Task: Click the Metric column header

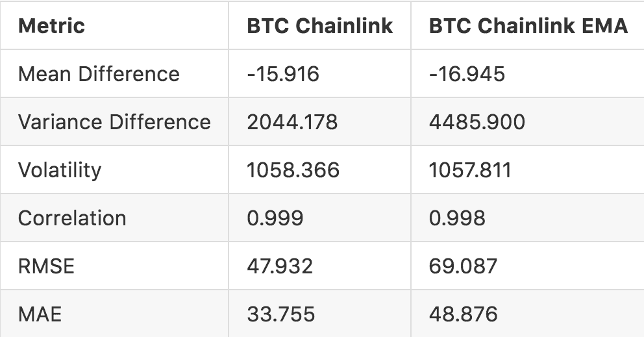Action: (x=51, y=26)
